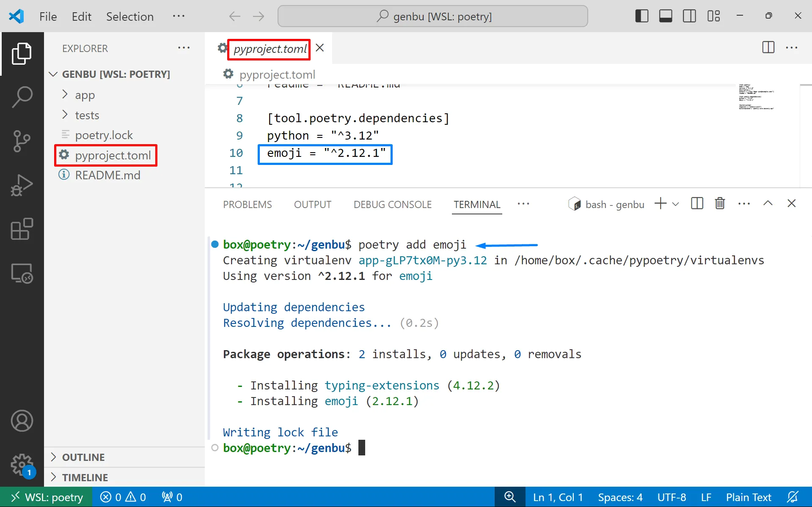Click the WSL: poetry remote indicator

click(x=47, y=497)
